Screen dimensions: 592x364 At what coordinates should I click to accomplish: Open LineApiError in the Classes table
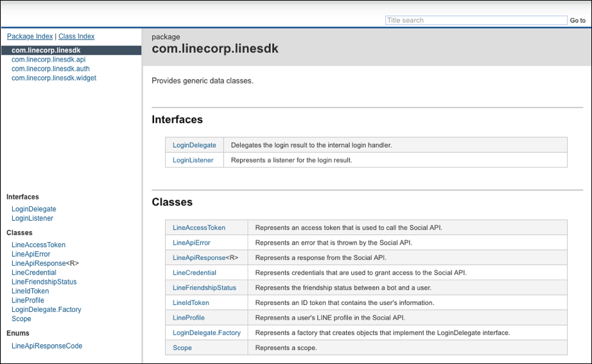tap(191, 243)
